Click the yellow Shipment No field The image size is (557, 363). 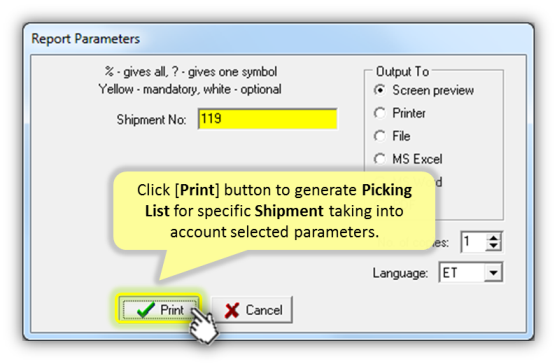click(x=267, y=119)
